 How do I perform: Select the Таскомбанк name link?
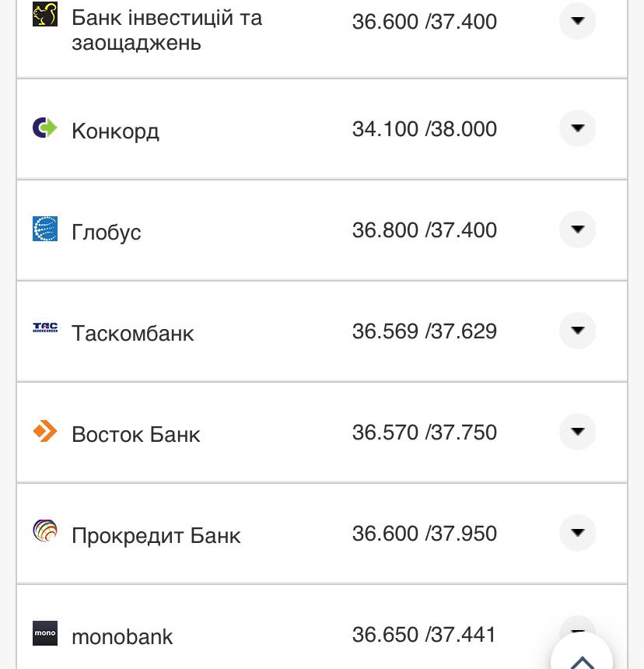[x=134, y=333]
